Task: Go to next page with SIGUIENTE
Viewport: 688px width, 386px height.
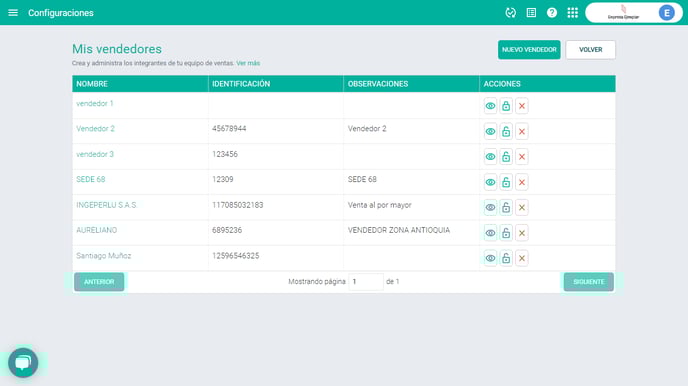Action: click(589, 282)
